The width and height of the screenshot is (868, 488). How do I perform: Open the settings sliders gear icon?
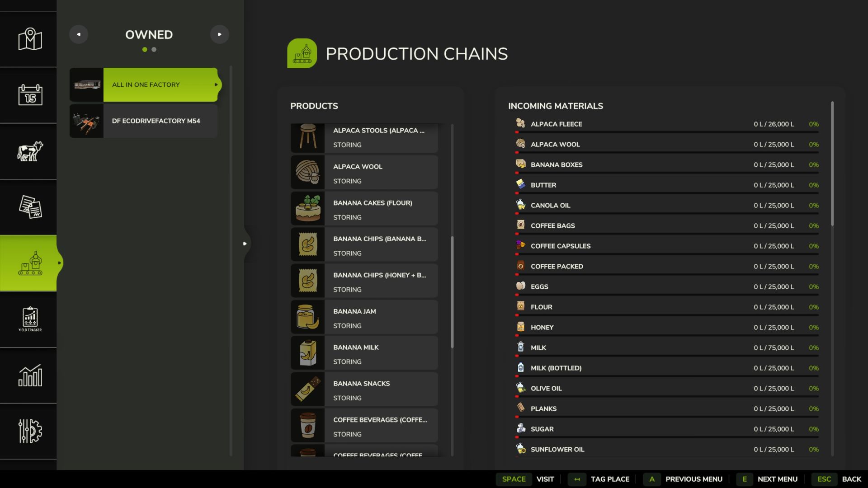click(x=30, y=431)
